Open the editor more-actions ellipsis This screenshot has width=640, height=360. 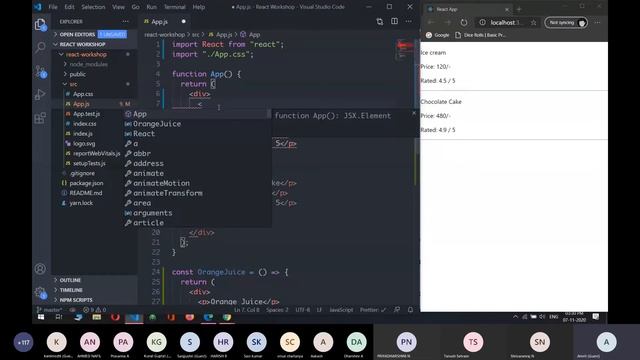pyautogui.click(x=409, y=21)
